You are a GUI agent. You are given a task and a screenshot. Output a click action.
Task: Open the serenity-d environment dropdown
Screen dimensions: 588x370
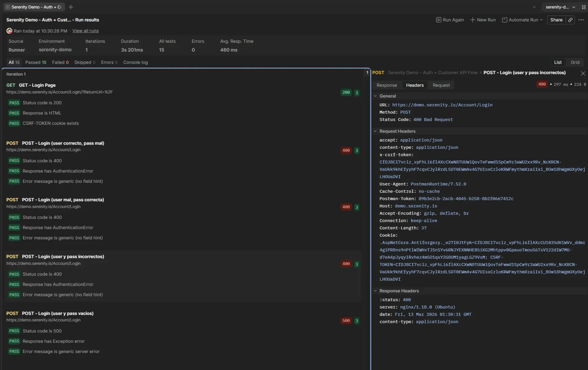(x=559, y=7)
